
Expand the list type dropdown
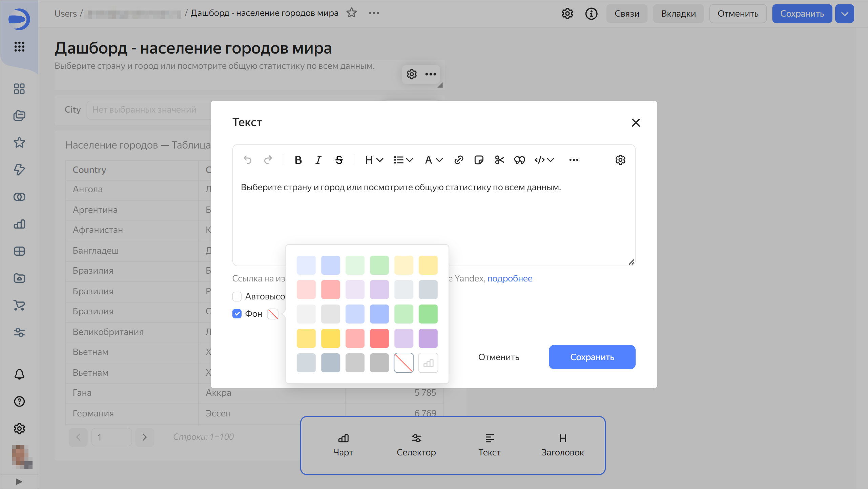(x=403, y=160)
